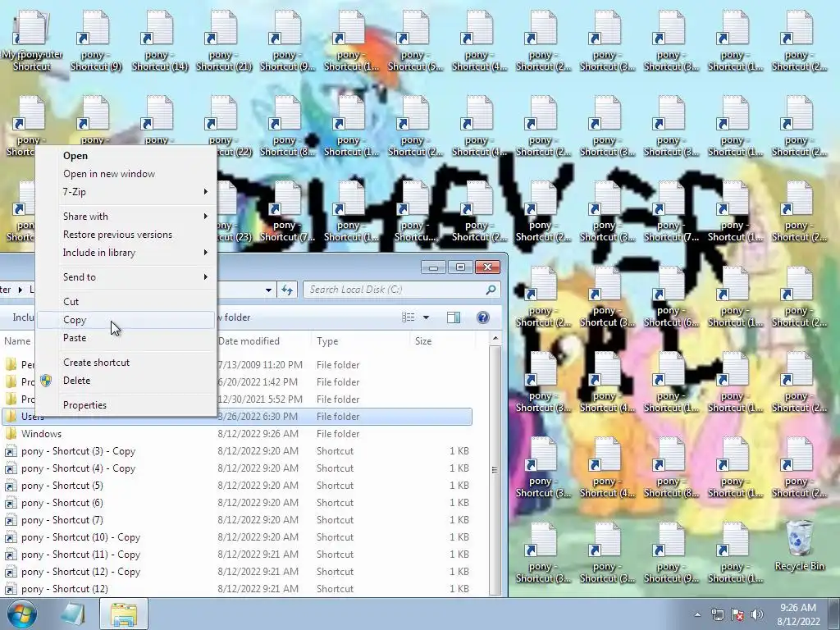Open the address bar history dropdown
Screen dimensions: 840x630
coord(268,290)
